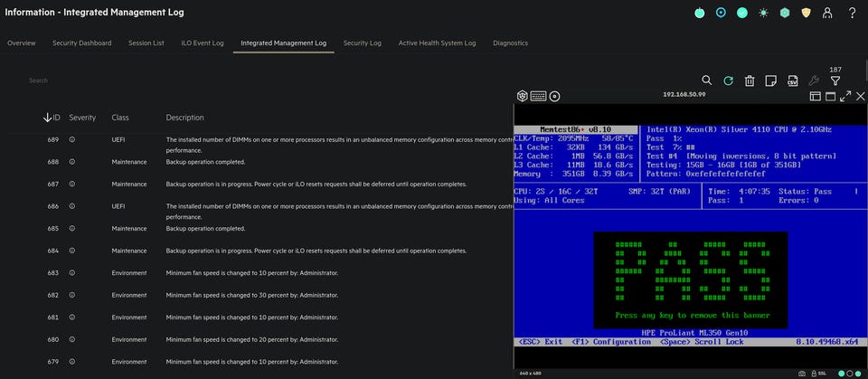
Task: Click the first teal status dot in console footer
Action: coord(842,374)
